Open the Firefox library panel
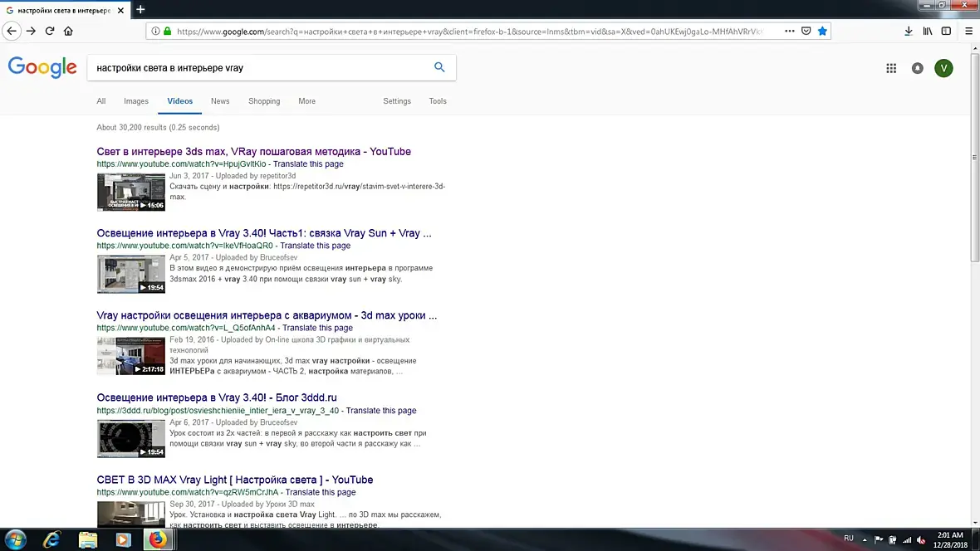Image resolution: width=980 pixels, height=551 pixels. (928, 31)
